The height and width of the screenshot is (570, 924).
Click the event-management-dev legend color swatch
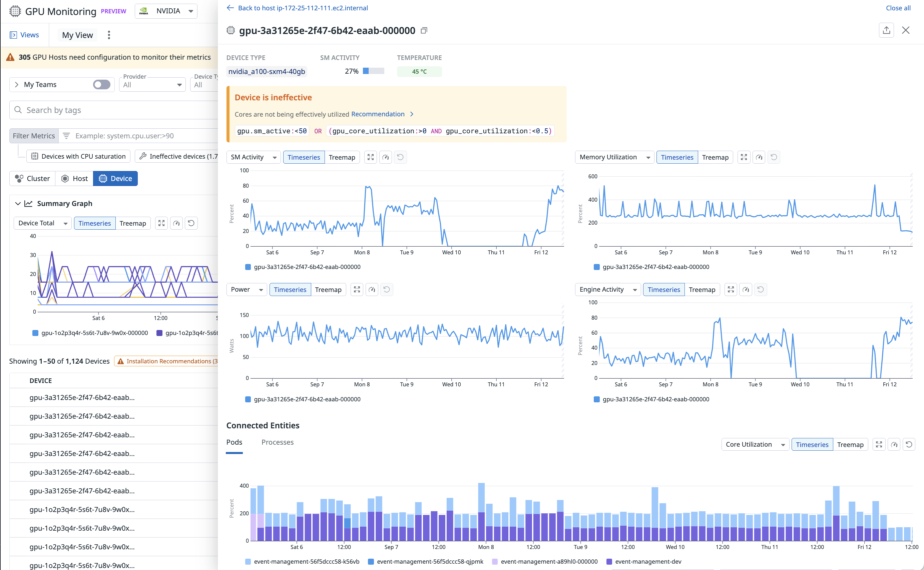[x=609, y=562]
